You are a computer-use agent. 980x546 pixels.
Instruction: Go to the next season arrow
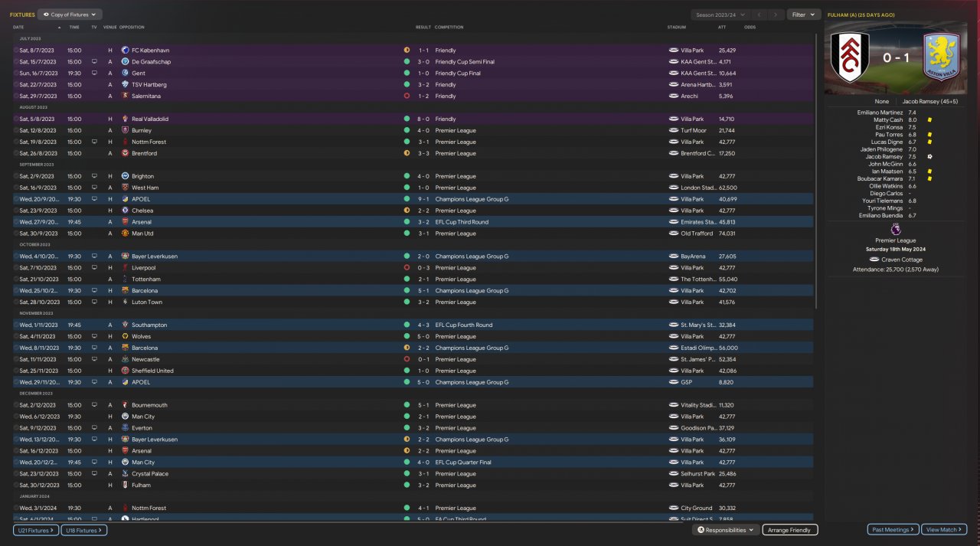click(776, 15)
